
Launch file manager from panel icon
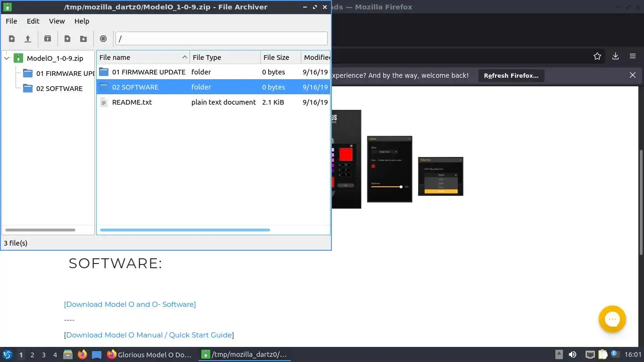coord(68,354)
